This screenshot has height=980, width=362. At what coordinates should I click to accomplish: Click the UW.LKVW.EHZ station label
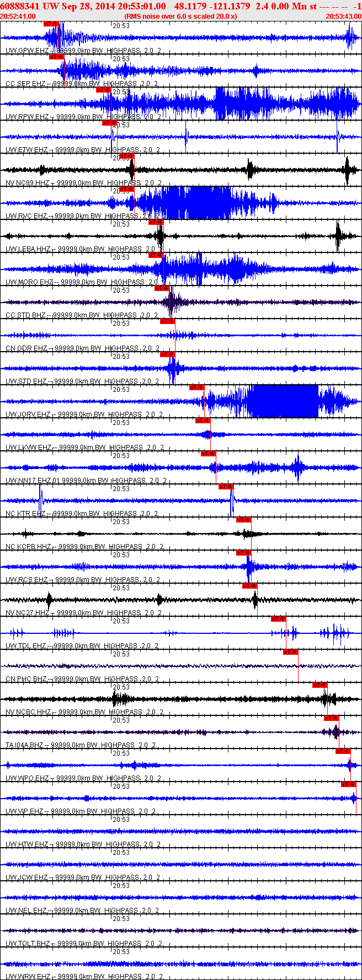coord(29,447)
